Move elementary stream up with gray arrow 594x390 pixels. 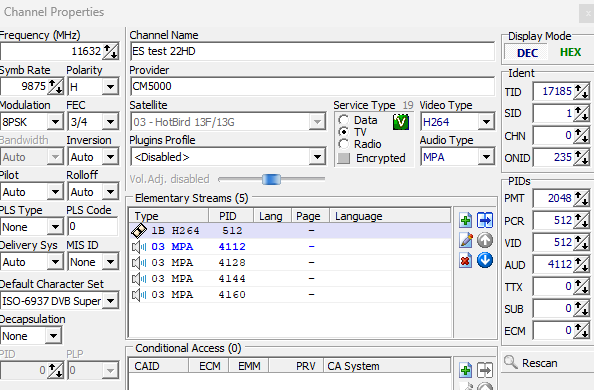click(485, 240)
